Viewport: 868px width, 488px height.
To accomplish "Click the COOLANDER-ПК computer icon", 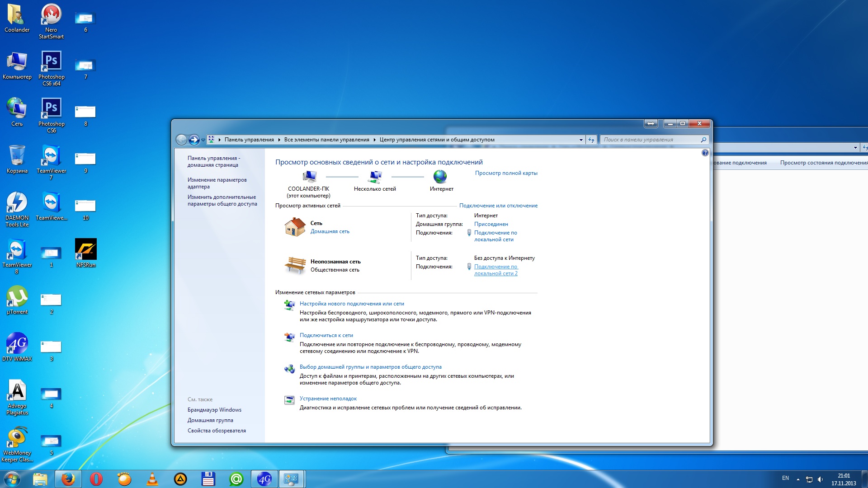I will 309,176.
